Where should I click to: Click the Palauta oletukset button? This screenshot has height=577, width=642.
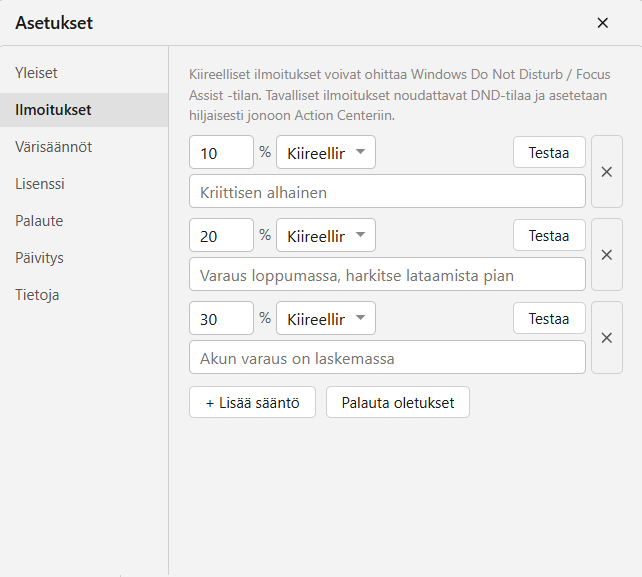point(398,402)
